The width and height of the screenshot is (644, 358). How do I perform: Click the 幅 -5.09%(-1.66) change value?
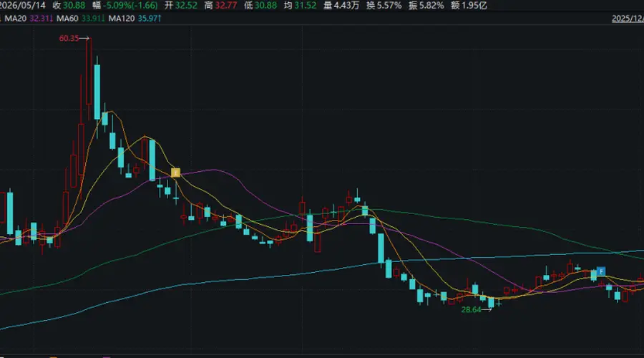click(125, 5)
